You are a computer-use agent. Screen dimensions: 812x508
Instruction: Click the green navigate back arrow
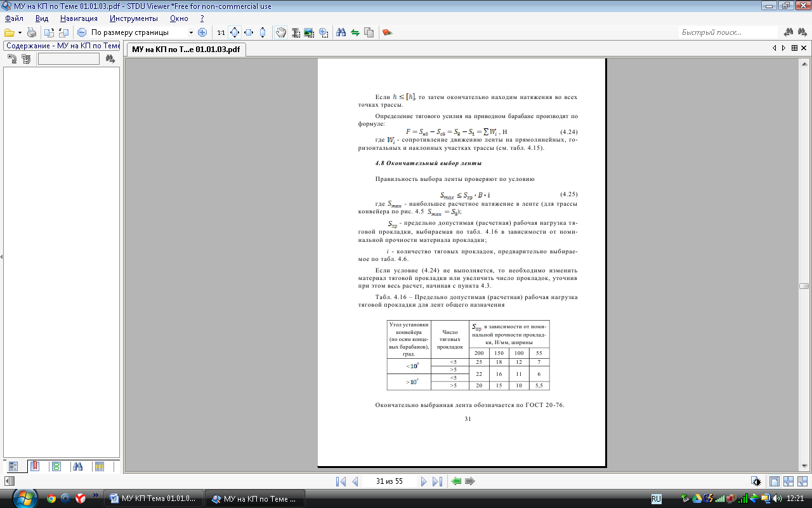(456, 481)
